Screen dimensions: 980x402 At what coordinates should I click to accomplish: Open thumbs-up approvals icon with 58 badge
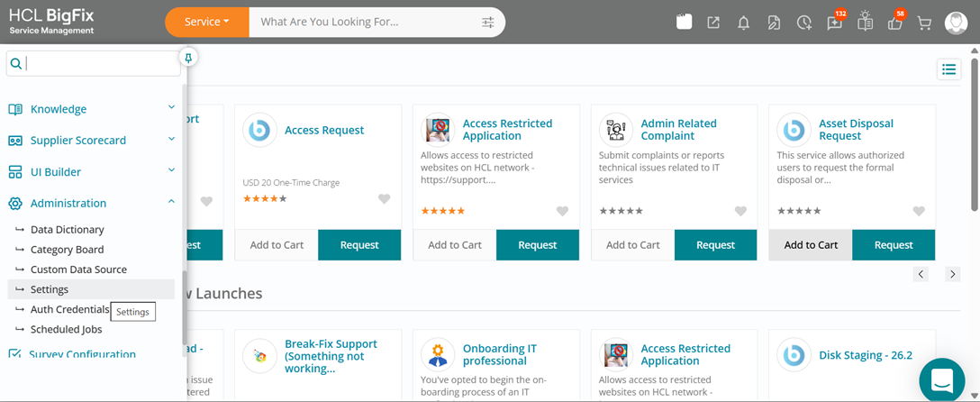pyautogui.click(x=895, y=23)
